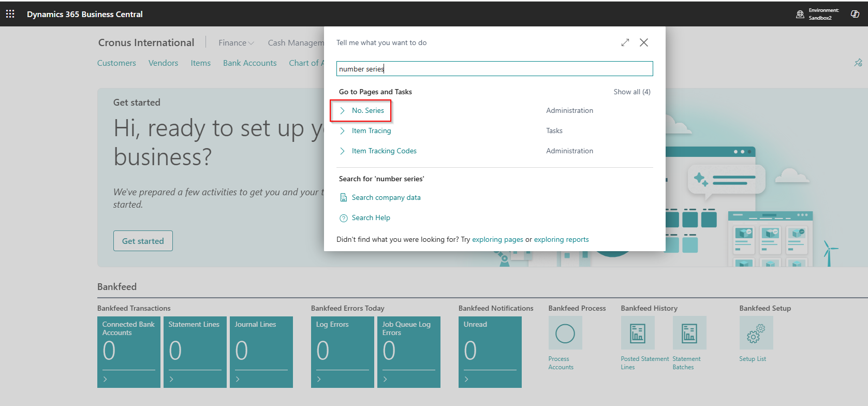Open Log Errors tile arrow
The height and width of the screenshot is (406, 868).
(319, 379)
